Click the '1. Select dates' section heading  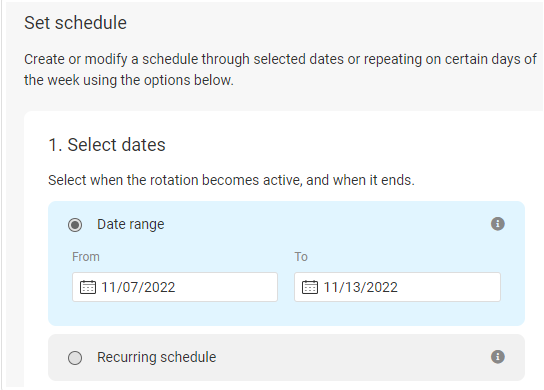pyautogui.click(x=107, y=145)
